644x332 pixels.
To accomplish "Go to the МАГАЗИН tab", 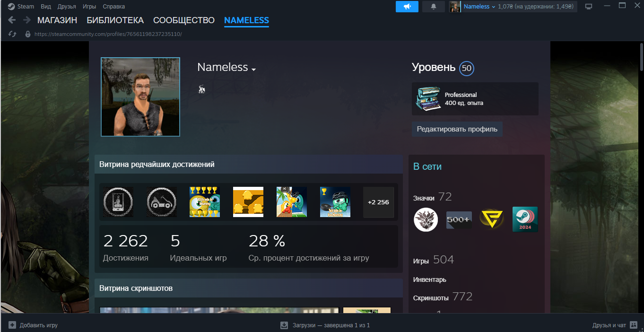I will click(57, 20).
